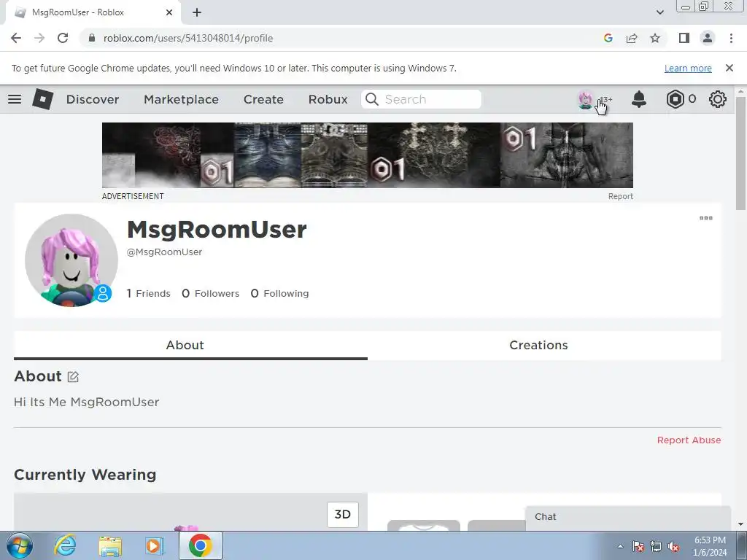
Task: Open Robux in Roblox header
Action: [x=328, y=99]
